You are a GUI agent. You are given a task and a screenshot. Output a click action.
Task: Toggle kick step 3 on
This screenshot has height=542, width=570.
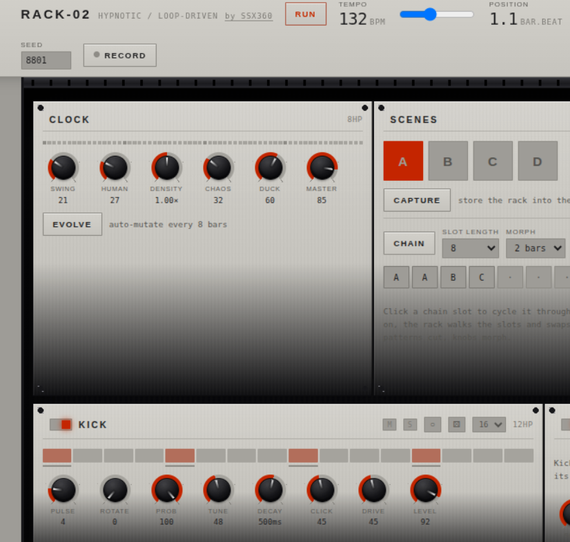[x=119, y=455]
